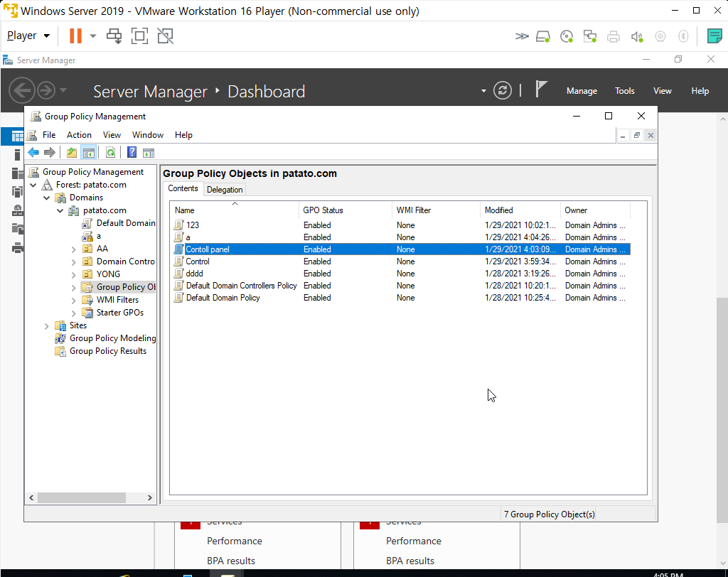Click VMware double-chevron devices icon
The width and height of the screenshot is (728, 577).
pos(522,36)
